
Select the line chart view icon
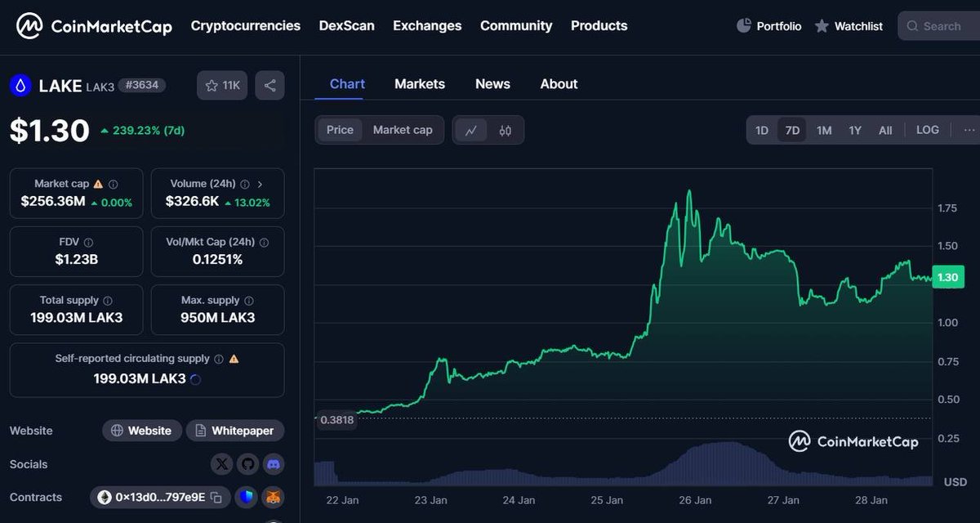471,130
